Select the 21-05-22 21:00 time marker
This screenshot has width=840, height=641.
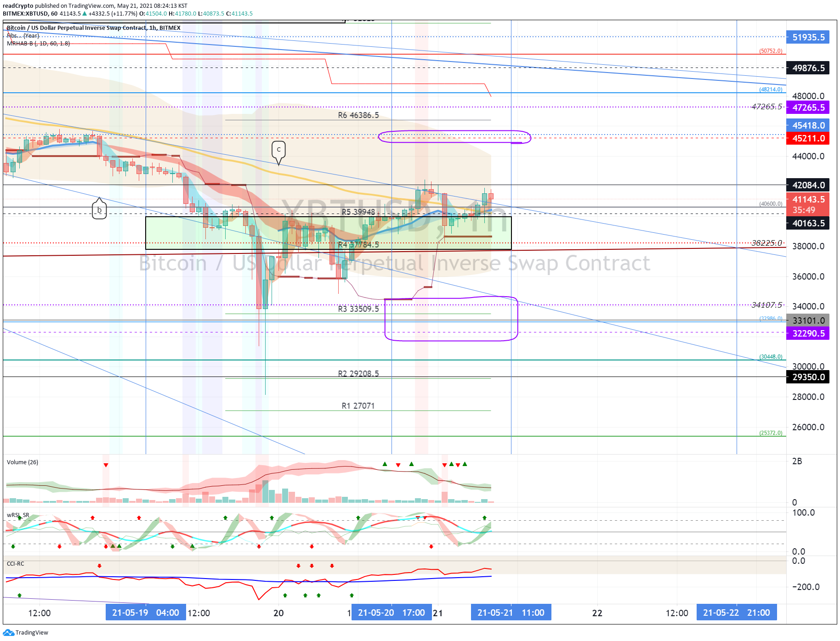[x=737, y=613]
